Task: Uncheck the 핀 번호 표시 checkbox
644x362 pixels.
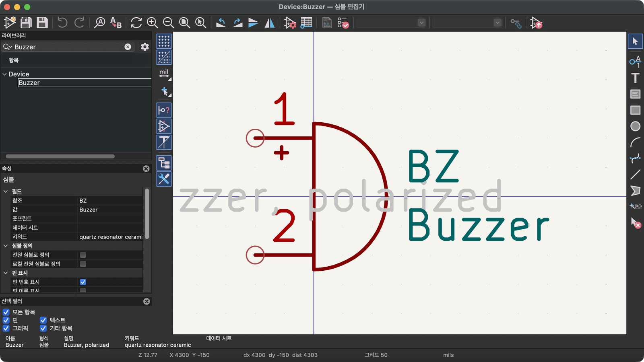Action: [x=83, y=282]
